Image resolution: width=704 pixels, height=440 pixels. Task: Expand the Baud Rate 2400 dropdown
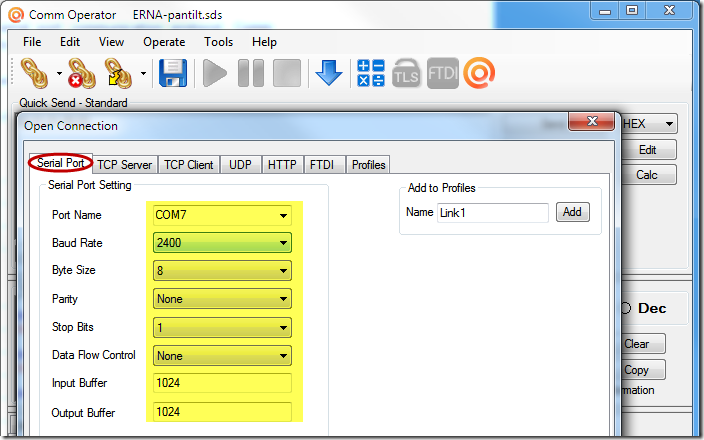pyautogui.click(x=222, y=243)
